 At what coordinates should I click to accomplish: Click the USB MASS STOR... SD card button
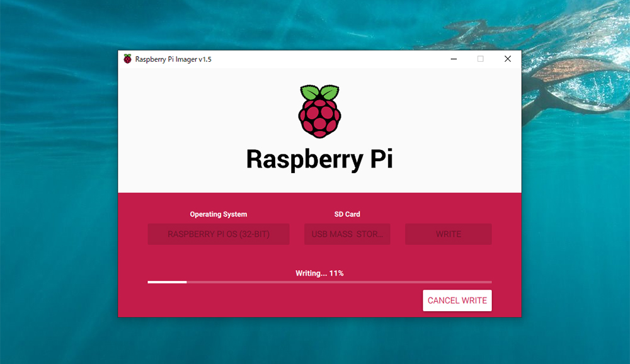347,234
